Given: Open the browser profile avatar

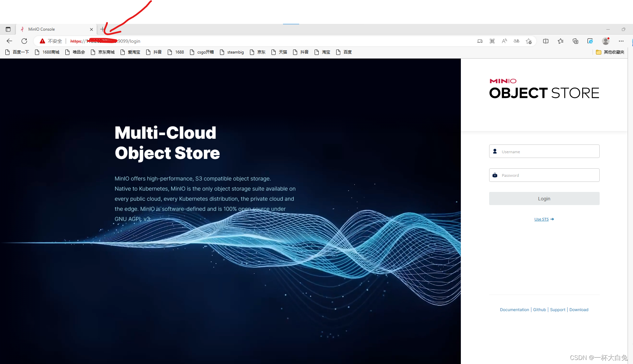Looking at the screenshot, I should [x=606, y=41].
